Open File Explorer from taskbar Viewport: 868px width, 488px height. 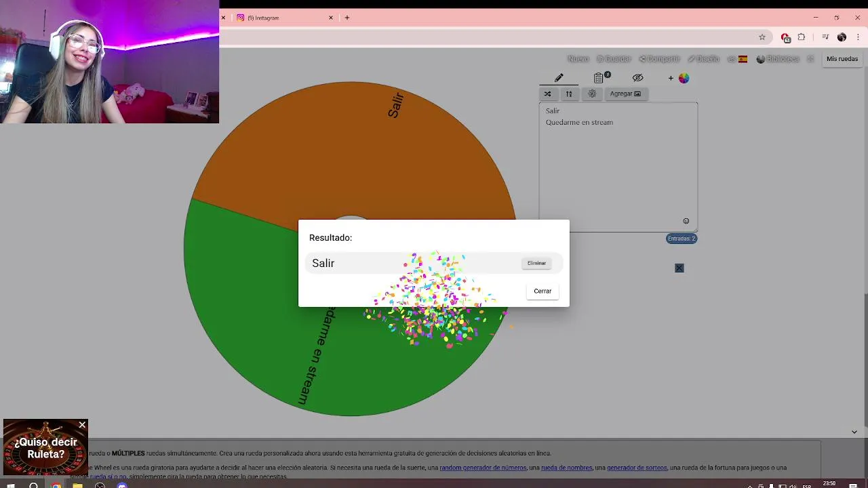(77, 485)
